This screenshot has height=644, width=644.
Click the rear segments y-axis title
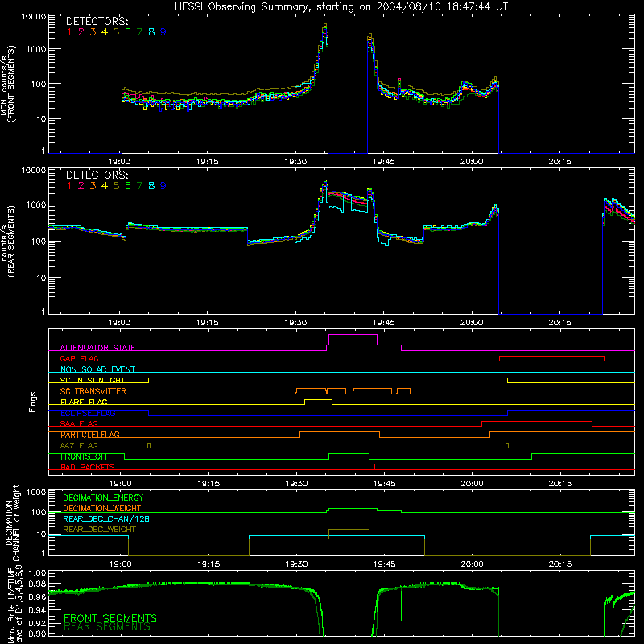coord(8,241)
